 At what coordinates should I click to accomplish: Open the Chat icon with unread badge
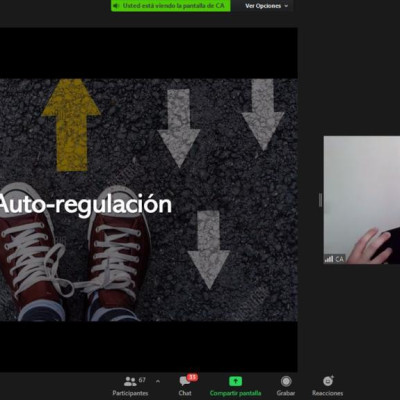[x=185, y=381]
